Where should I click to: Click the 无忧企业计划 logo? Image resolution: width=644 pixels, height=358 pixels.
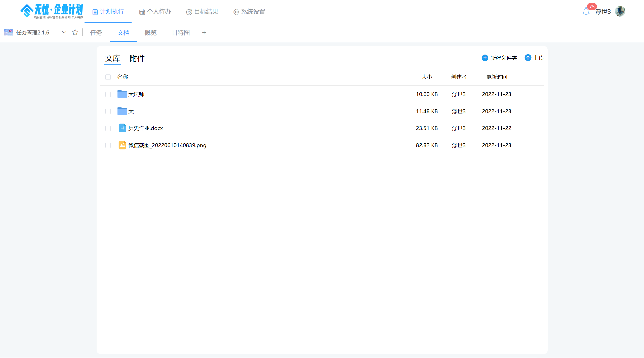coord(52,11)
